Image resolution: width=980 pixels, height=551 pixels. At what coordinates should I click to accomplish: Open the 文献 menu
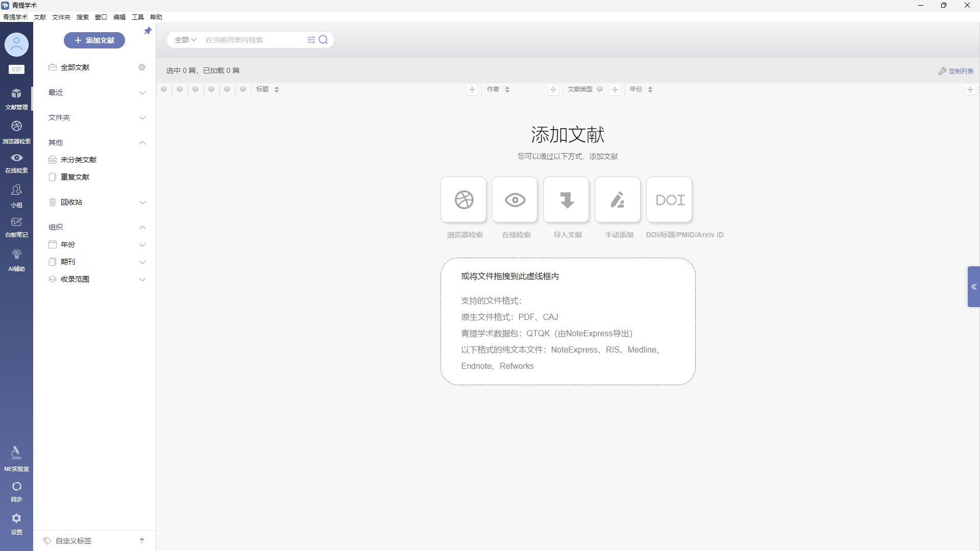[40, 17]
